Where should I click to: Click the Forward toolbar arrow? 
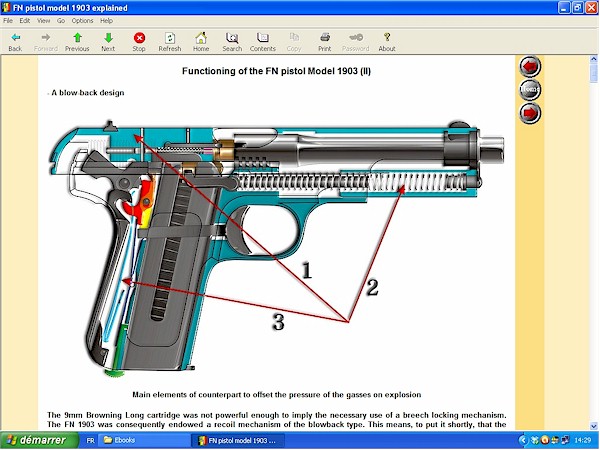point(46,38)
